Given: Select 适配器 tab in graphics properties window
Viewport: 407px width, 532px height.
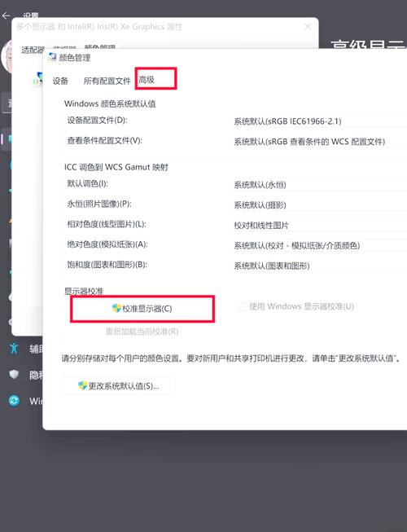Looking at the screenshot, I should tap(33, 50).
